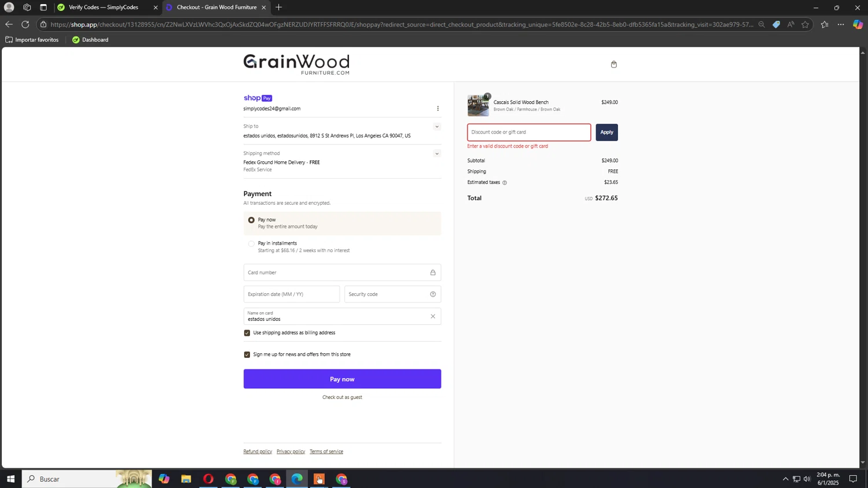
Task: Click the purple Pay now button
Action: coord(342,379)
